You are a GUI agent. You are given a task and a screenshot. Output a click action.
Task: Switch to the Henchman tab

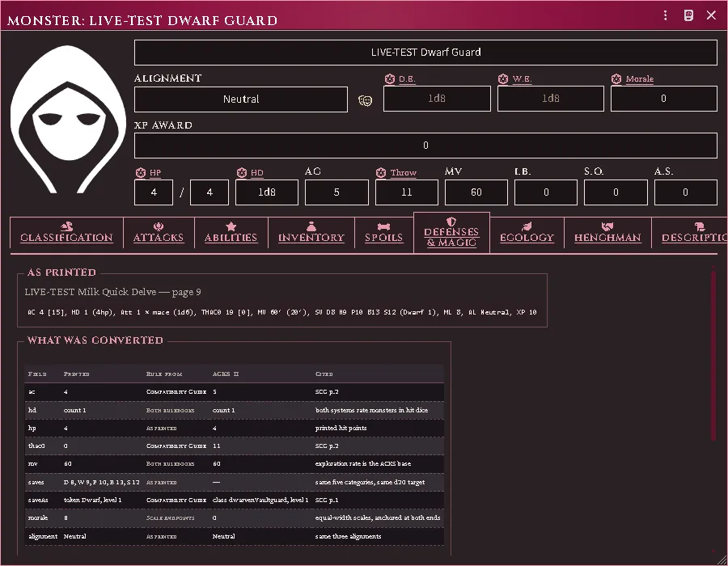607,232
